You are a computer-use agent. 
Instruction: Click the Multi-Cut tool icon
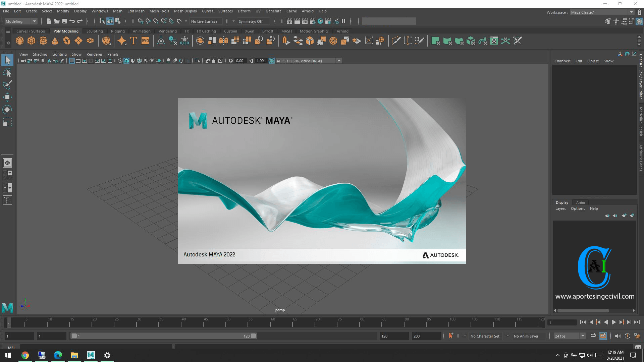[395, 41]
